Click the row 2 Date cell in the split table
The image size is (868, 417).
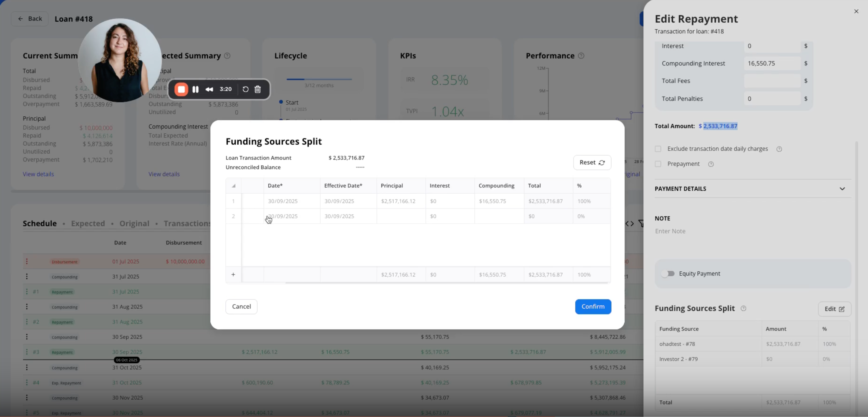[292, 216]
